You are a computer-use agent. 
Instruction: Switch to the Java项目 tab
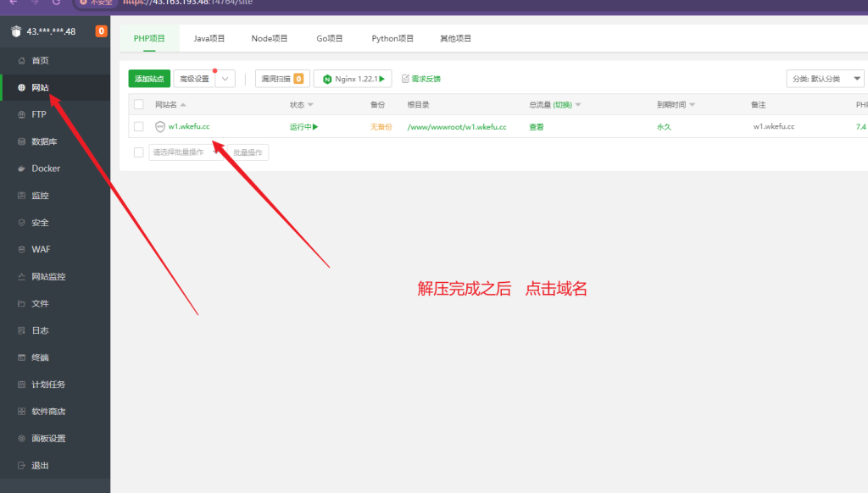[x=209, y=38]
